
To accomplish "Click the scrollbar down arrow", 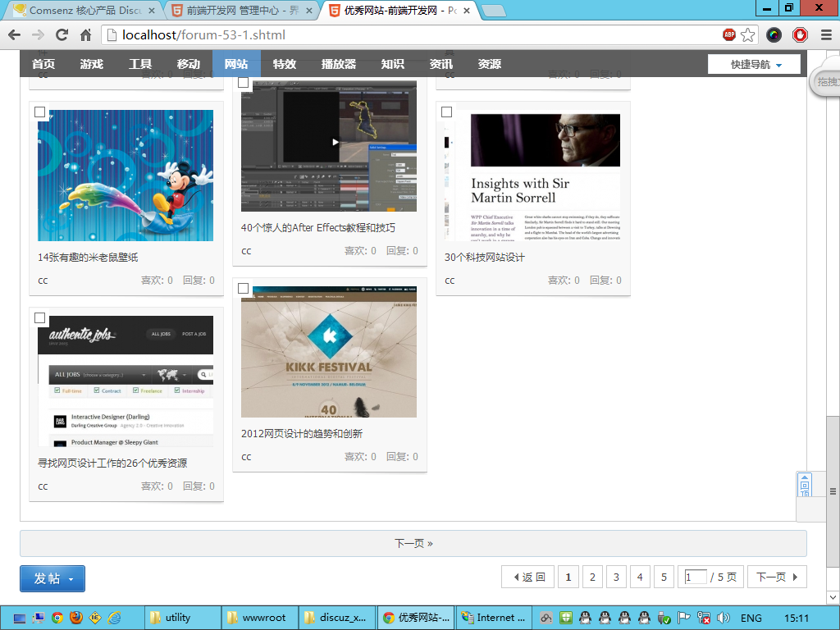I will point(833,596).
